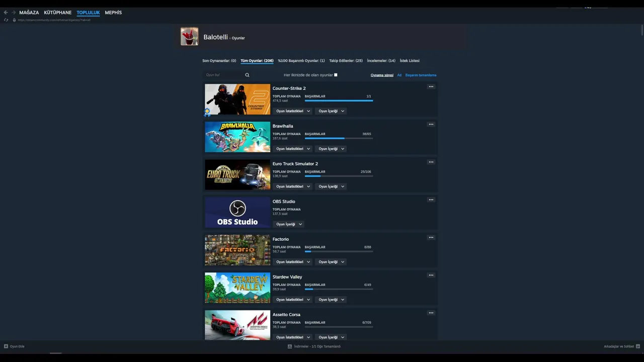The image size is (644, 362).
Task: Open the MEPHİS profile menu
Action: [x=113, y=13]
